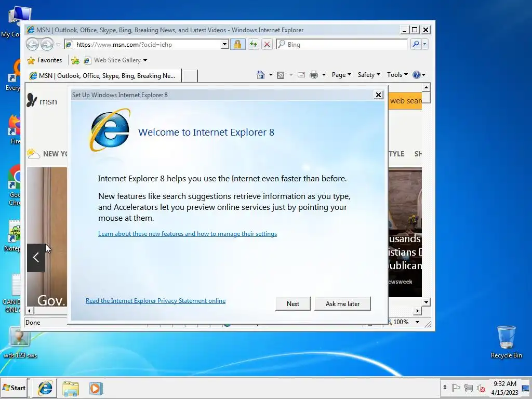Open the Web Slice Gallery item

point(115,60)
